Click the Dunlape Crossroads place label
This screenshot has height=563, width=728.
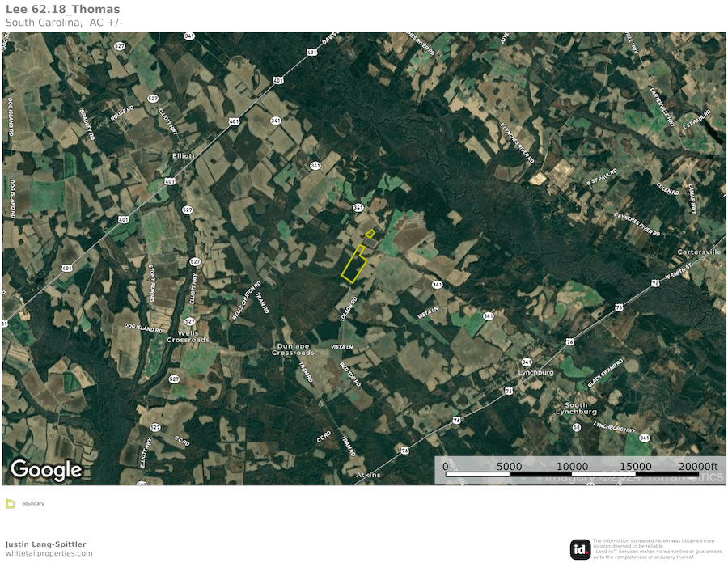pyautogui.click(x=293, y=349)
